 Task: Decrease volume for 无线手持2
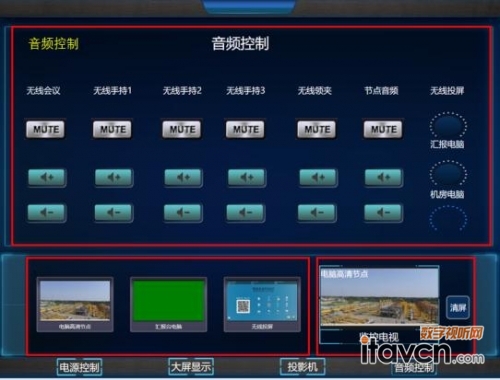[x=183, y=213]
